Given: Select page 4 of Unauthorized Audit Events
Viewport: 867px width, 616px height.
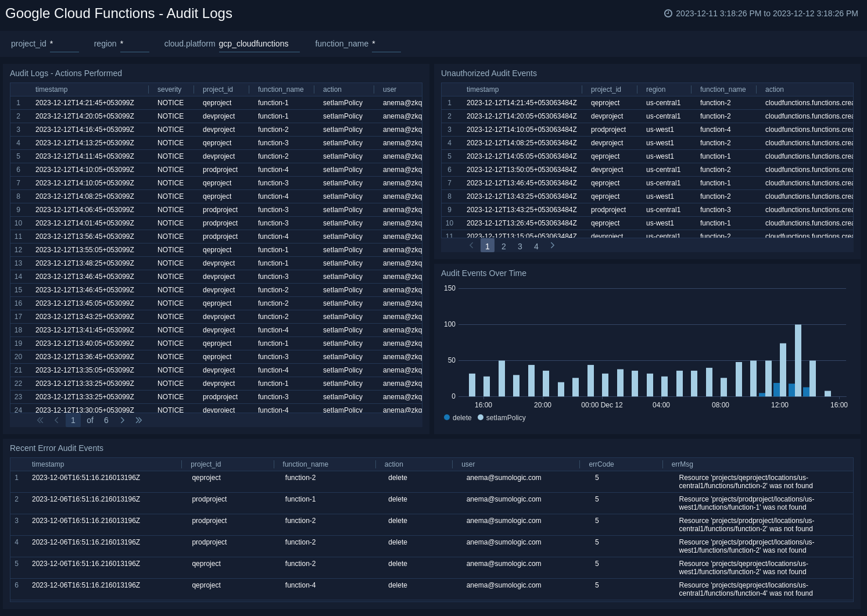Looking at the screenshot, I should [x=536, y=246].
